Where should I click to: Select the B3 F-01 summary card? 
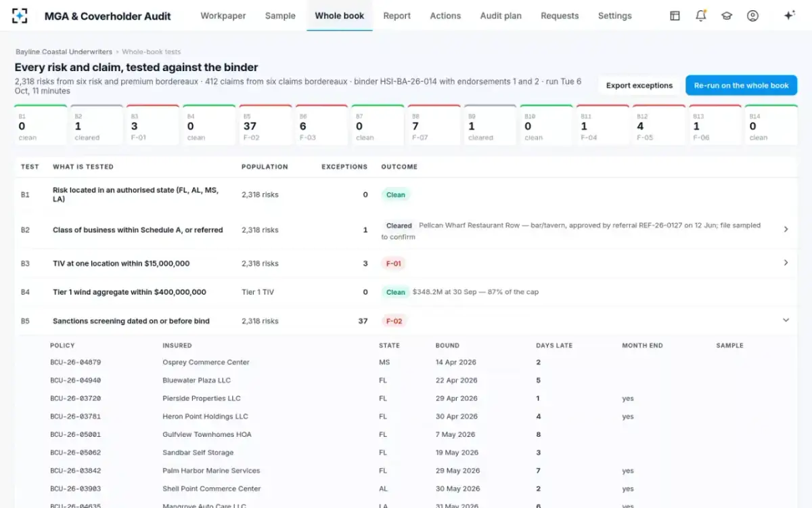point(153,125)
